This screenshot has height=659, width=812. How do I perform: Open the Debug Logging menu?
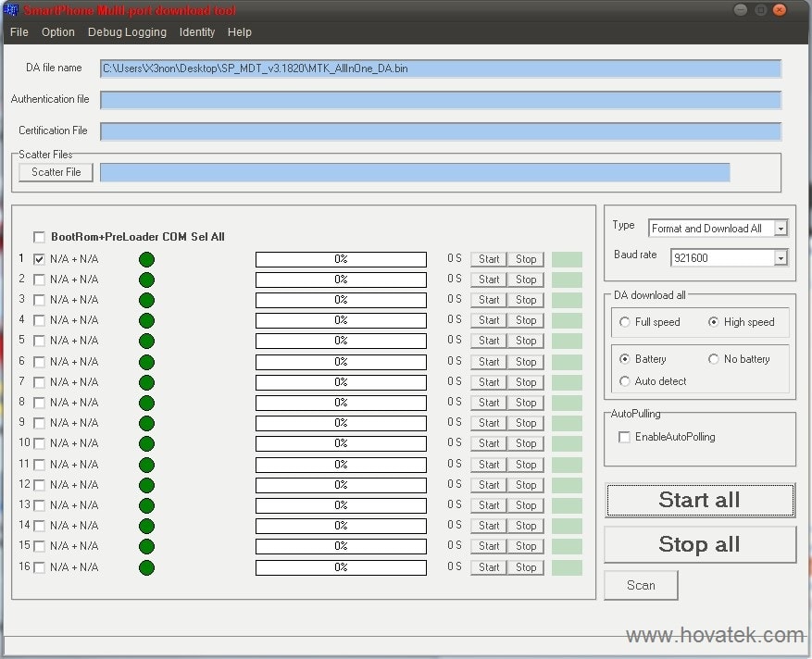pyautogui.click(x=127, y=32)
